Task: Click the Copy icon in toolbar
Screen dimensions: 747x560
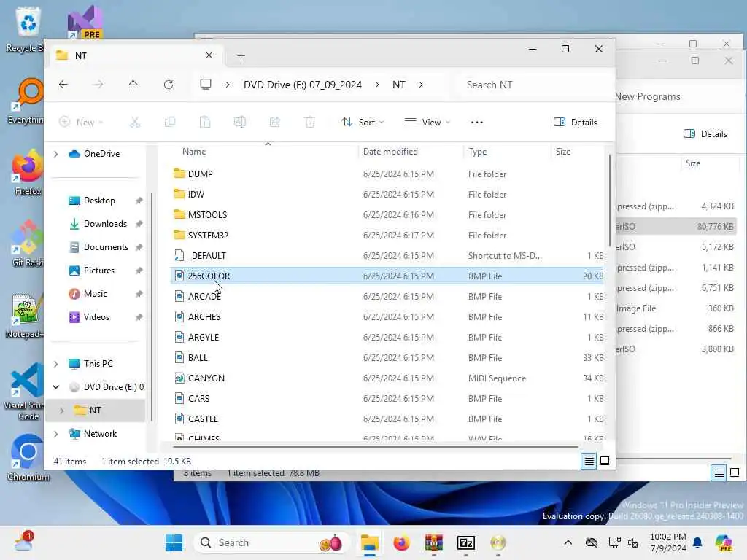Action: point(169,122)
